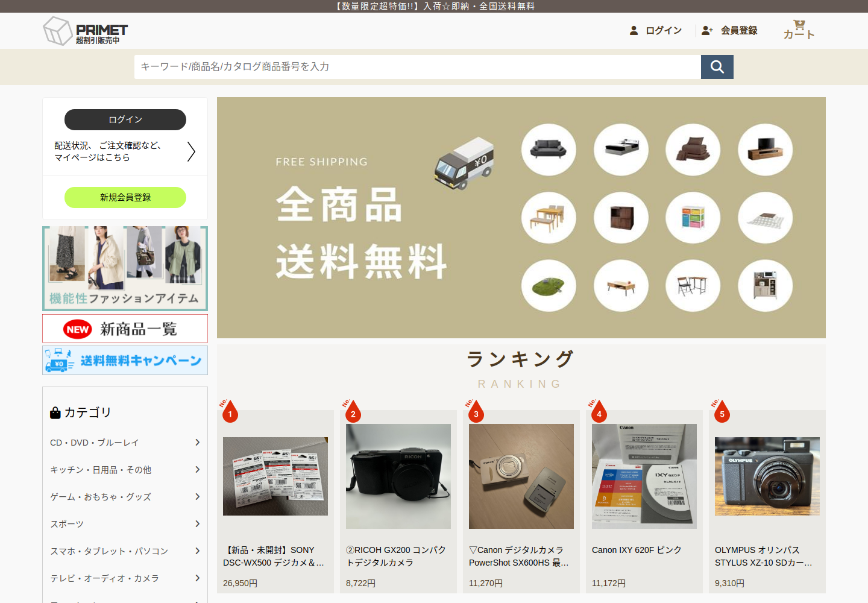Select the black sofa category circle
Image resolution: width=868 pixels, height=603 pixels.
point(549,150)
